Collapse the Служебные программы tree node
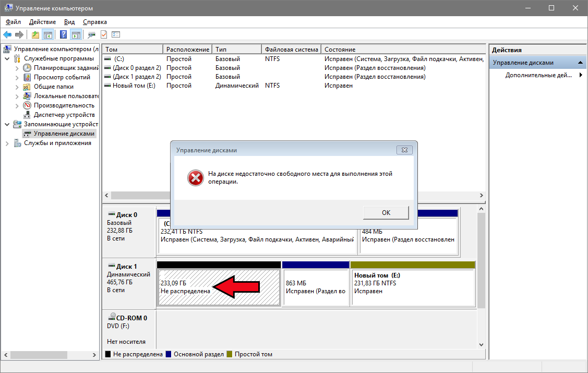Viewport: 588px width, 373px height. coord(7,58)
